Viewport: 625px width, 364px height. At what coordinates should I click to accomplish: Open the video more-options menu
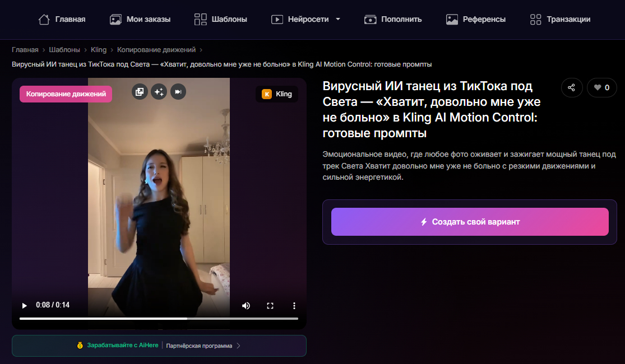[294, 305]
